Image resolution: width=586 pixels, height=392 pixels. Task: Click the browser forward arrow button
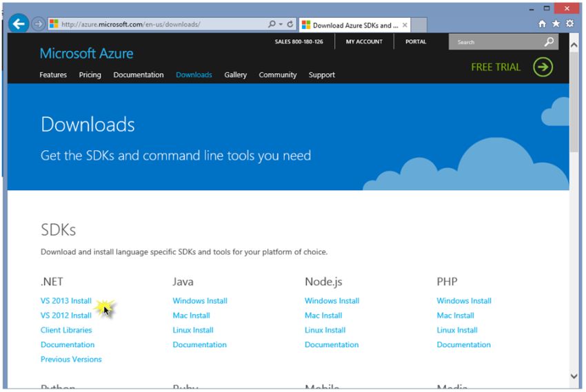click(x=38, y=24)
